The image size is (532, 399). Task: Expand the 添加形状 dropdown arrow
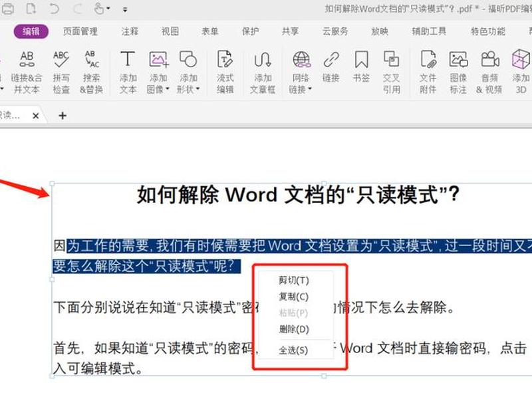coord(198,89)
